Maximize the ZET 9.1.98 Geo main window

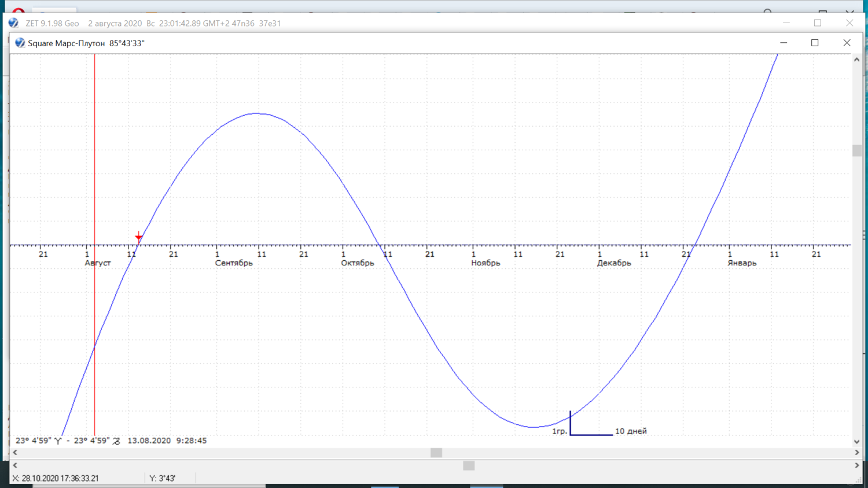818,23
